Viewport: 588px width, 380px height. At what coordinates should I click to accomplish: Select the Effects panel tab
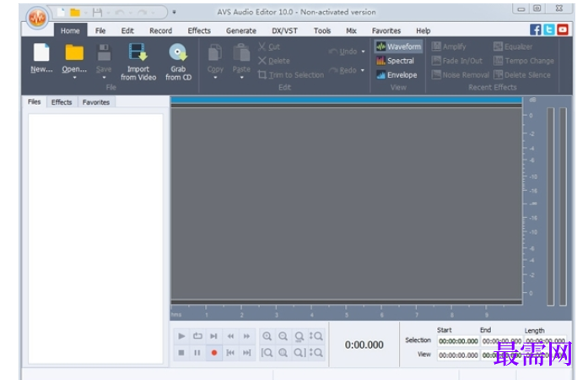62,102
